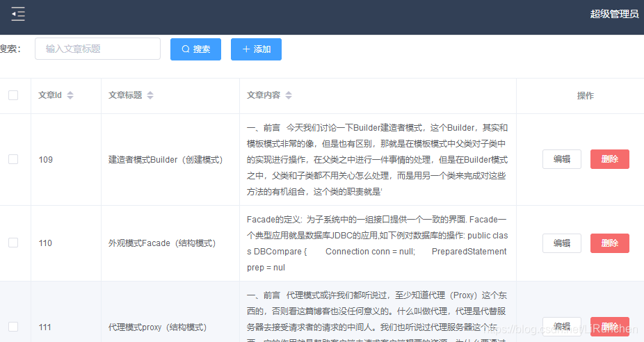
Task: Check the row 109 checkbox
Action: 13,159
